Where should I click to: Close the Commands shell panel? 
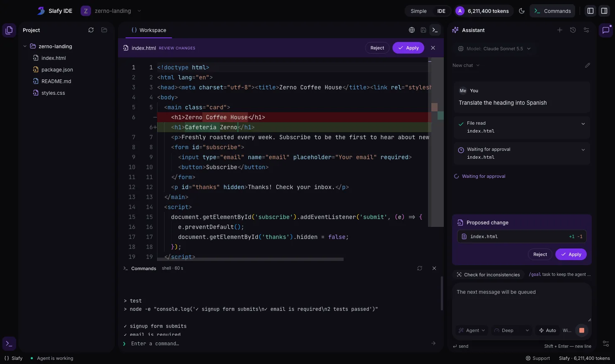point(434,268)
